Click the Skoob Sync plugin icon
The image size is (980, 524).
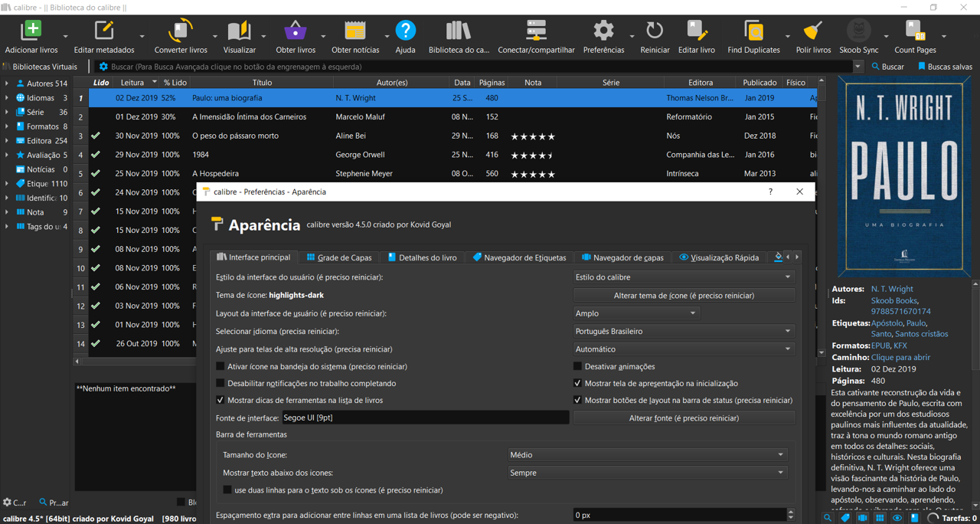[x=859, y=31]
